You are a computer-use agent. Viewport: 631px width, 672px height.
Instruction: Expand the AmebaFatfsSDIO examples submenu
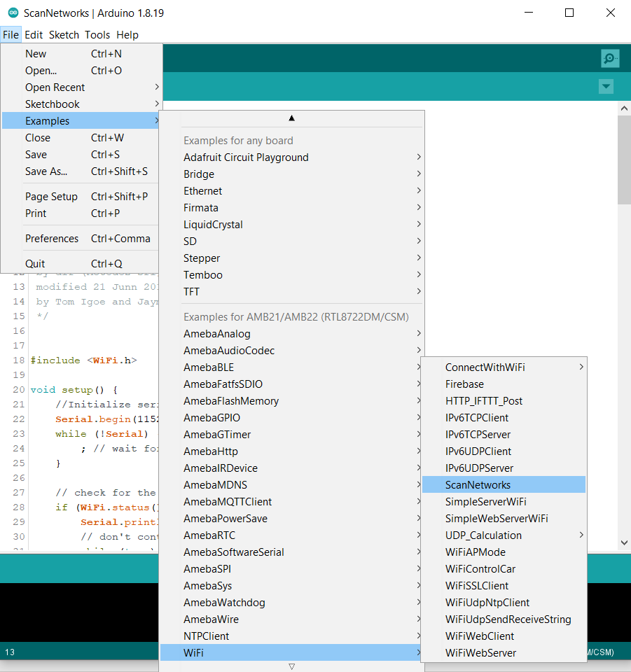291,384
